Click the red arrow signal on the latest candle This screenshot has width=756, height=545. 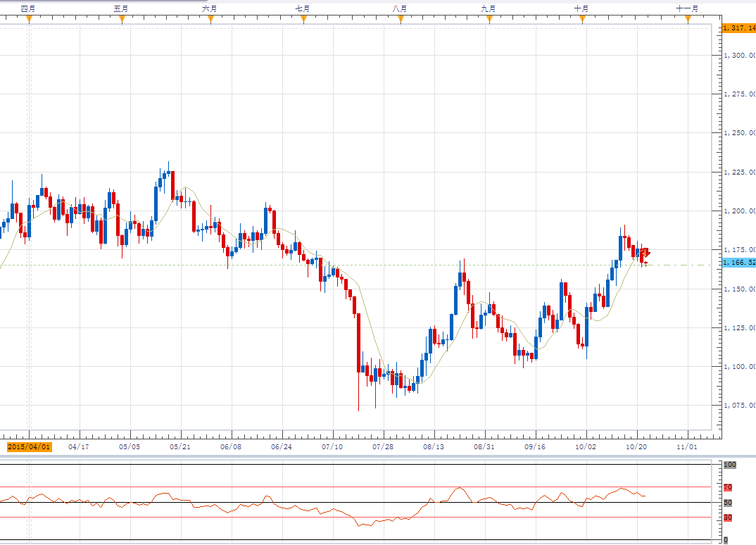645,253
